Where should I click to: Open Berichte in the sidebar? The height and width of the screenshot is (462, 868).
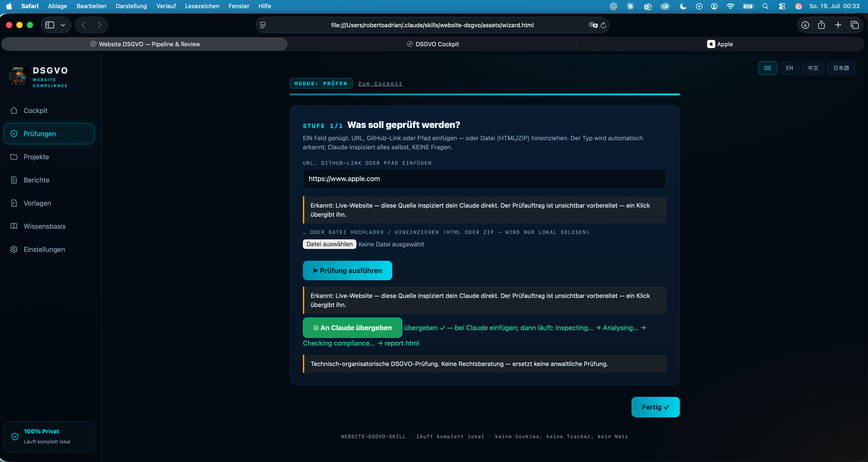pyautogui.click(x=49, y=180)
